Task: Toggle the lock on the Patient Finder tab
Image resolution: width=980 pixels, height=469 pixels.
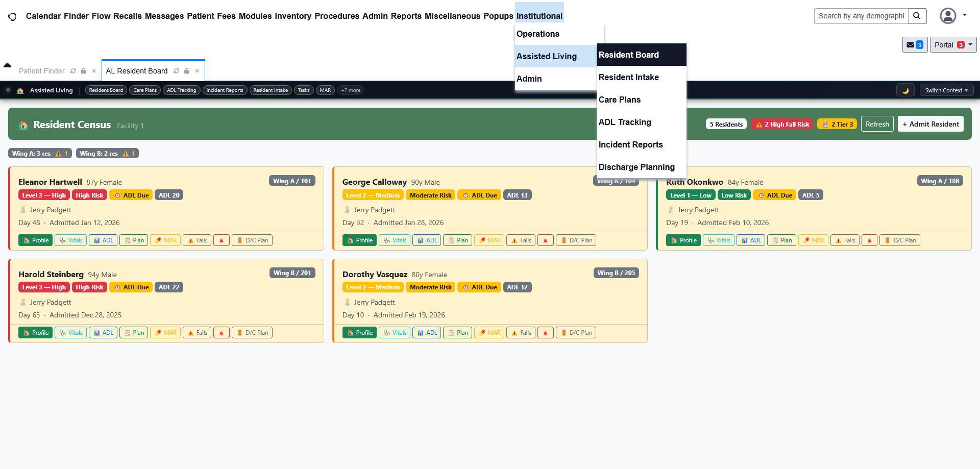Action: click(x=83, y=71)
